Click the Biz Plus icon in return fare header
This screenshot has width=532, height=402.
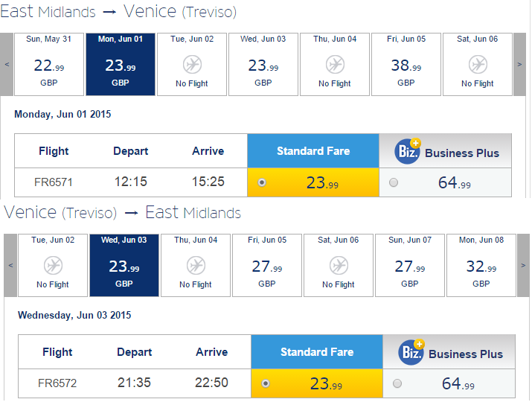click(x=411, y=352)
